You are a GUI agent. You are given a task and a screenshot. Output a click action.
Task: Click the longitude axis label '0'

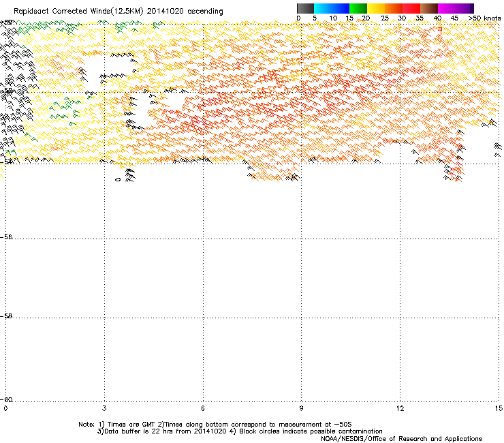point(5,408)
